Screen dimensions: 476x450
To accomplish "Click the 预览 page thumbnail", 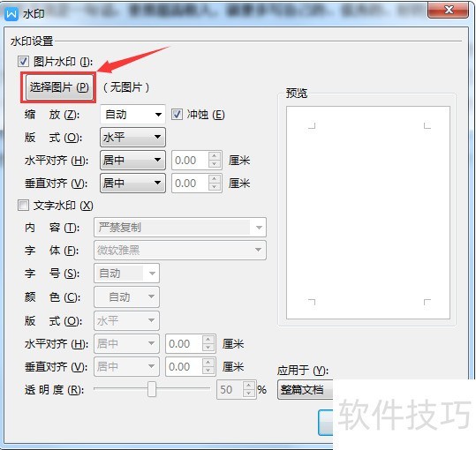I will [368, 213].
